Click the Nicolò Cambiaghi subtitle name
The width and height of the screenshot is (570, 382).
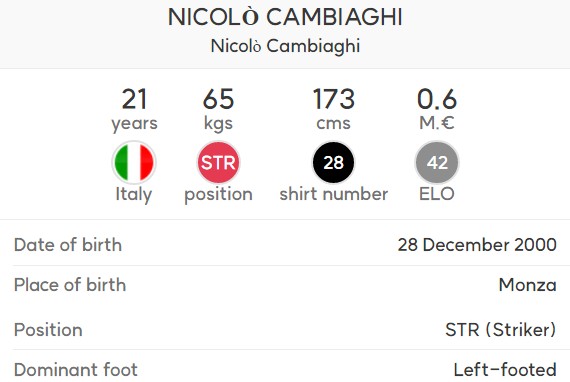tap(285, 46)
